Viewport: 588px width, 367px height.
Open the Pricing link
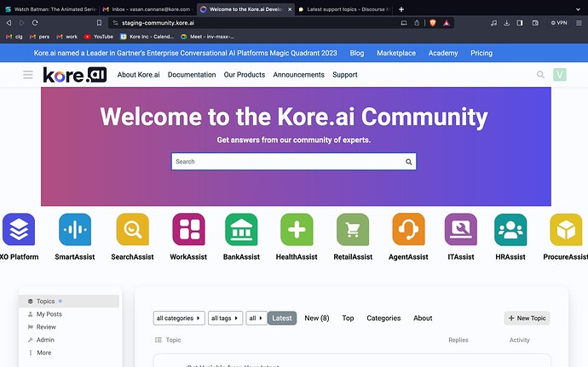tap(481, 54)
